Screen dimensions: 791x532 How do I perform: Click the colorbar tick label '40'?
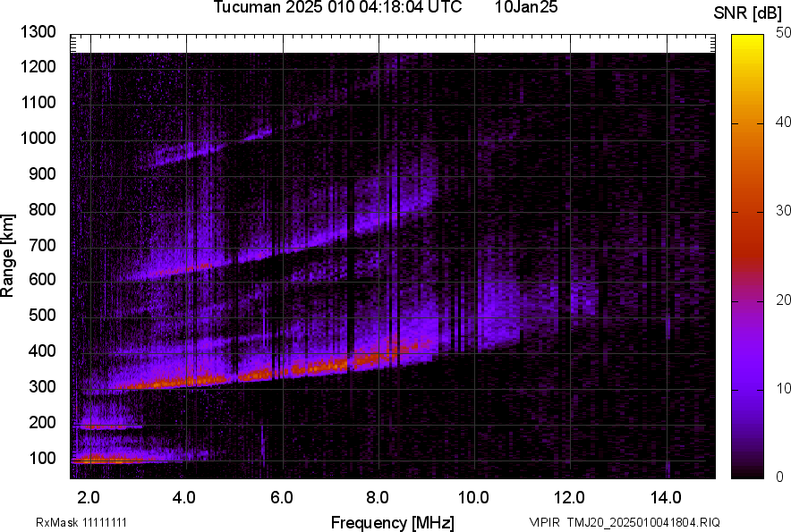[x=783, y=122]
